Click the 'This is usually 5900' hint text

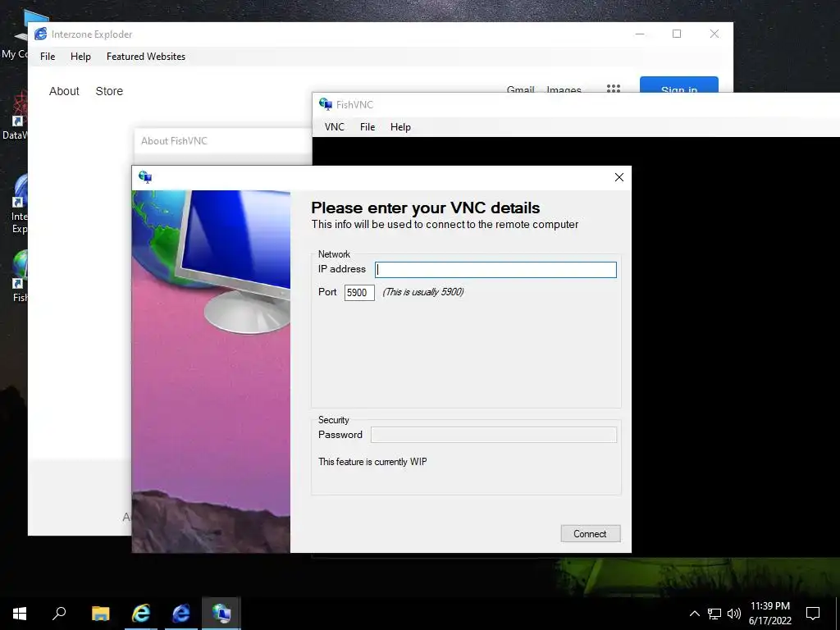423,292
